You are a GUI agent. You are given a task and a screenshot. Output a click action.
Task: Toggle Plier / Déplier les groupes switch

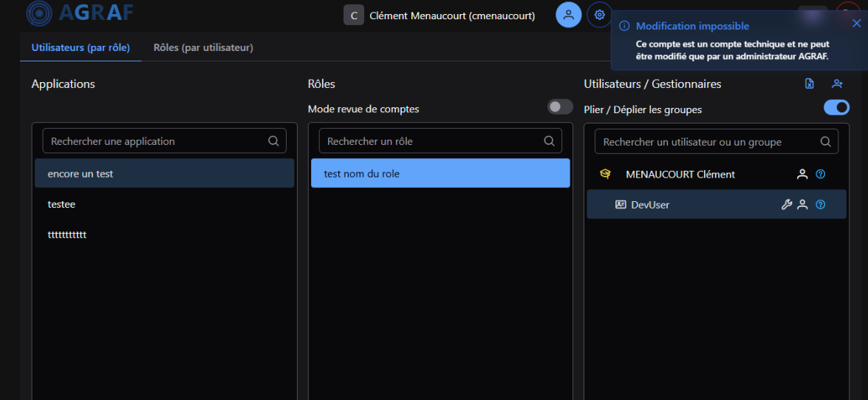[836, 108]
